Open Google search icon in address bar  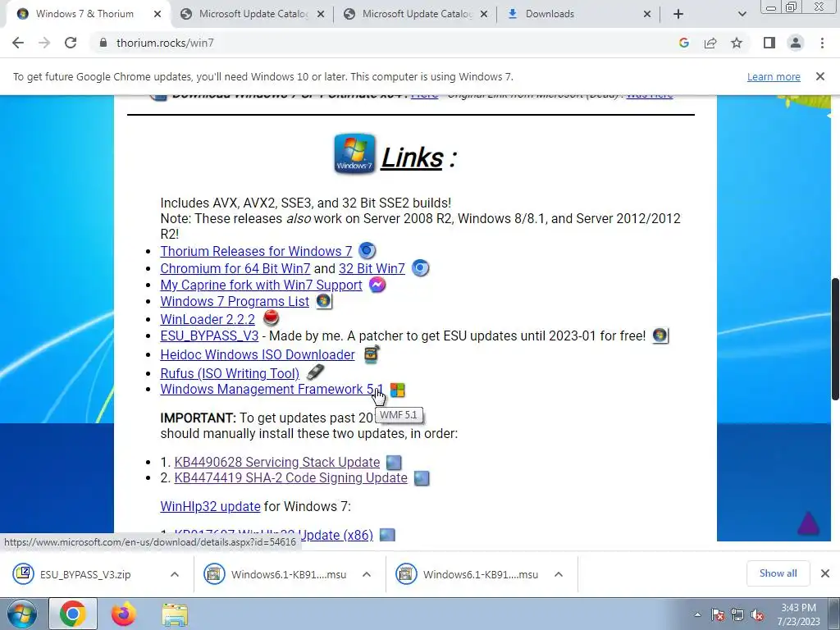click(683, 43)
